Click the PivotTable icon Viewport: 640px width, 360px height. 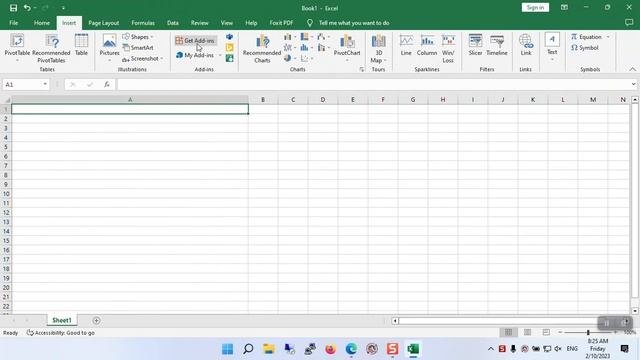click(x=17, y=41)
